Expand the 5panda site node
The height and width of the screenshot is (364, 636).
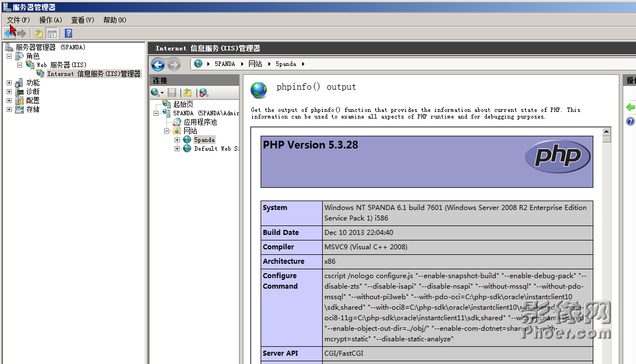[x=177, y=140]
